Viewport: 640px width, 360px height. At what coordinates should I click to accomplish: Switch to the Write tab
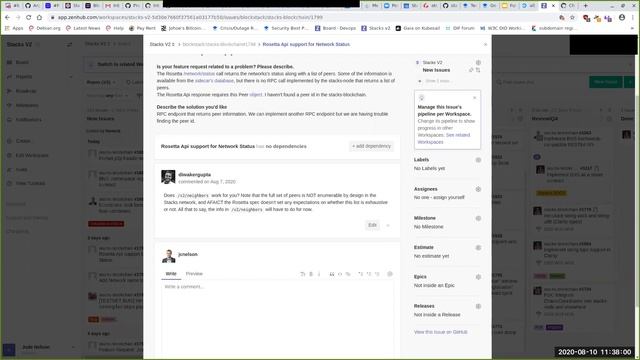pyautogui.click(x=171, y=274)
